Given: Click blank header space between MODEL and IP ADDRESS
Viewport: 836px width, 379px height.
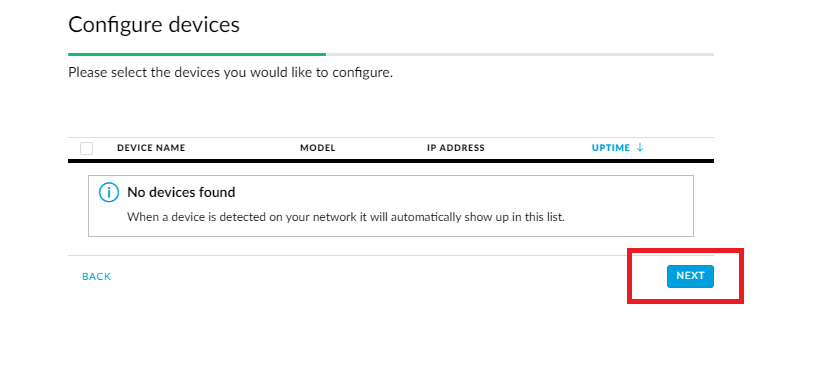Looking at the screenshot, I should point(381,148).
